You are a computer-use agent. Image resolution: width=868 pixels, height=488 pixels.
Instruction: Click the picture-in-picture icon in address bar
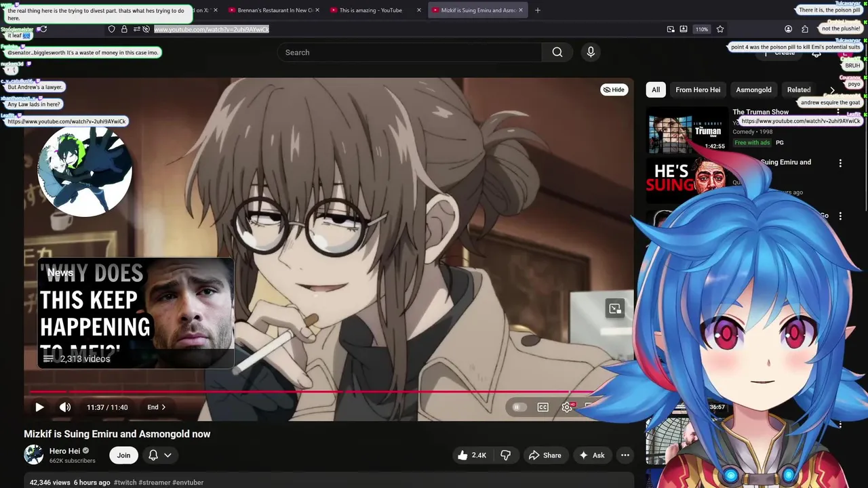671,29
